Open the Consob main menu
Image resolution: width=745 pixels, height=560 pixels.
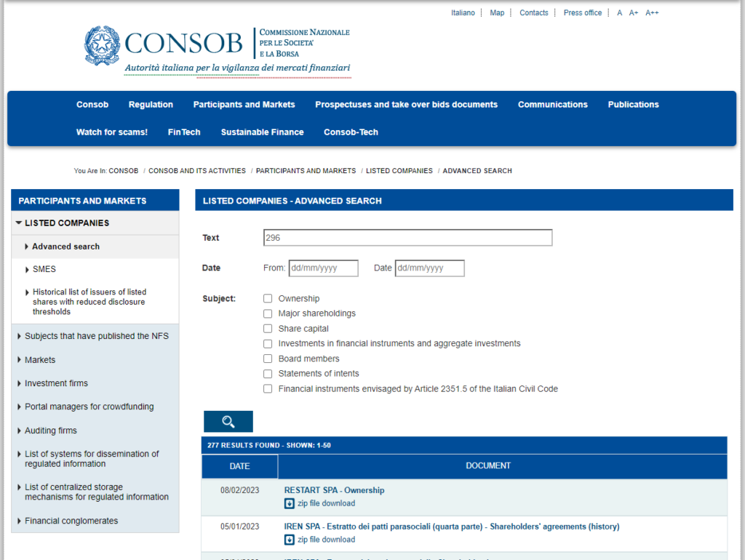pyautogui.click(x=92, y=105)
